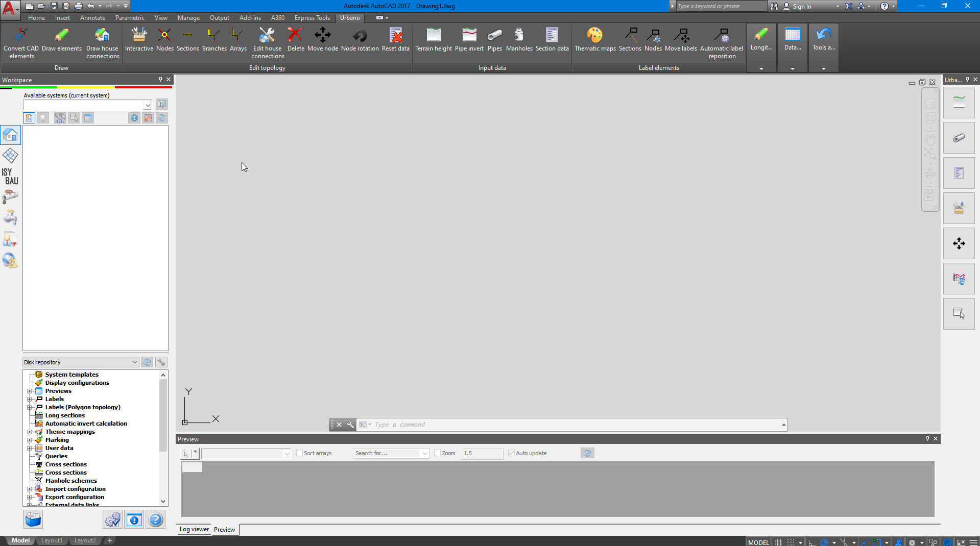
Task: Open Section data table
Action: pos(552,39)
